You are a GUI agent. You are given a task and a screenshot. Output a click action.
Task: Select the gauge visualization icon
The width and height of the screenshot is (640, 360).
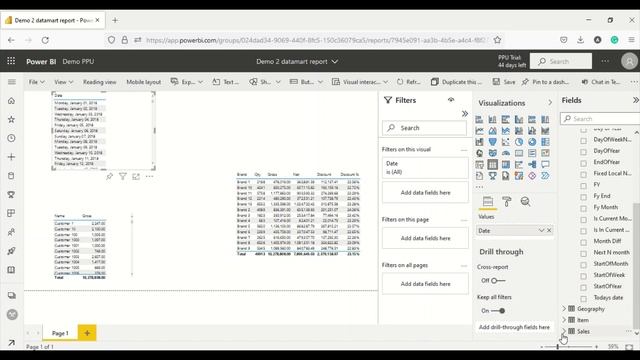[x=506, y=153]
